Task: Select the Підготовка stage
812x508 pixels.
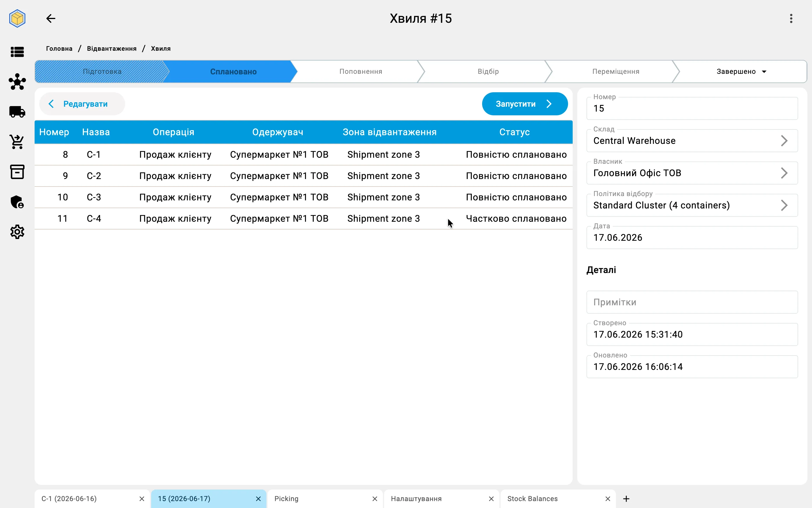Action: point(102,72)
